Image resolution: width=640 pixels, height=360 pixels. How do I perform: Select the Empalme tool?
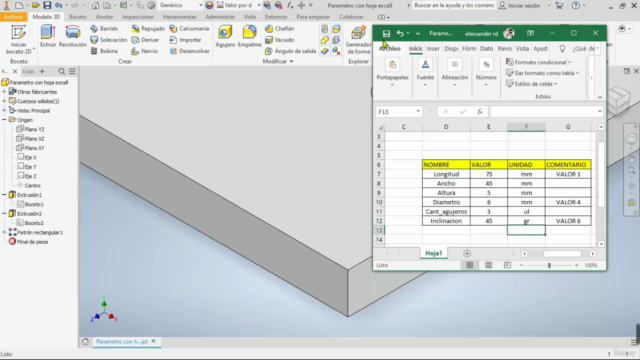[249, 36]
